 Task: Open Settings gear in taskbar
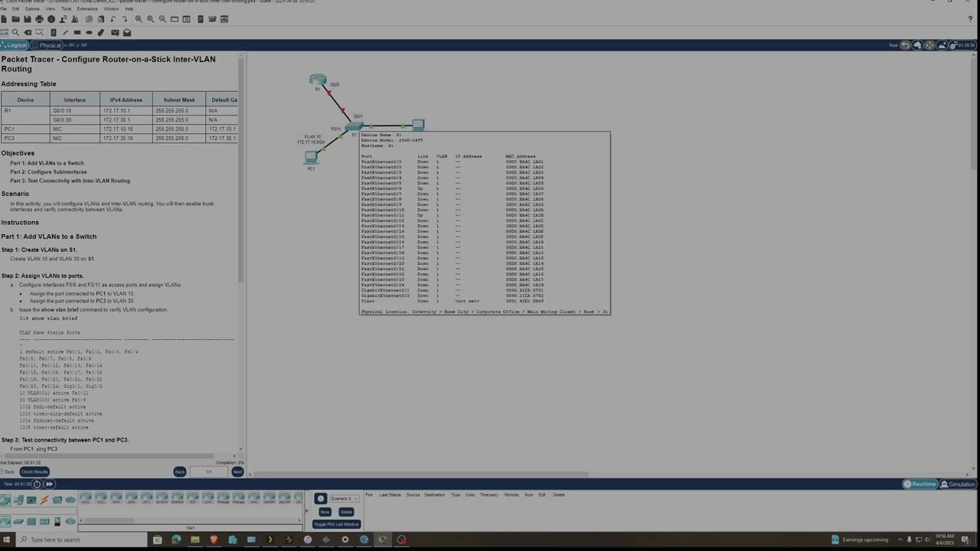[345, 540]
